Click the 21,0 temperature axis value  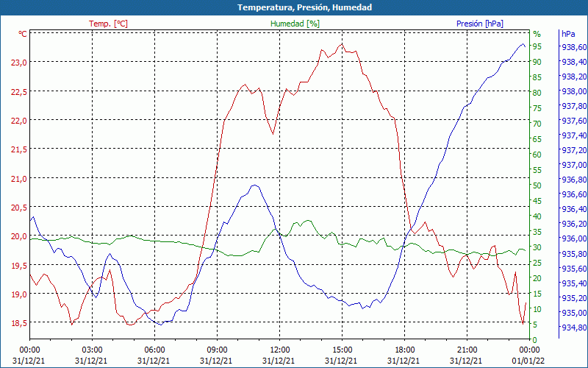[21, 178]
